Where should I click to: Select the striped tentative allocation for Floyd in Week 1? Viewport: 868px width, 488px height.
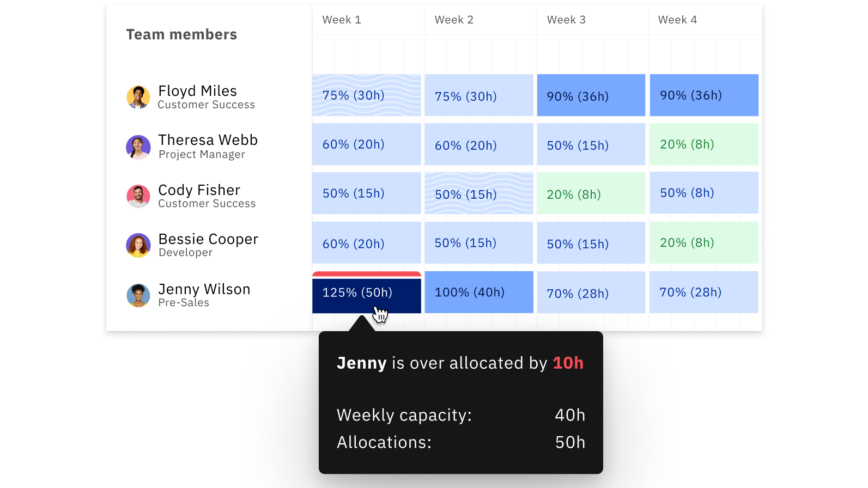point(366,95)
